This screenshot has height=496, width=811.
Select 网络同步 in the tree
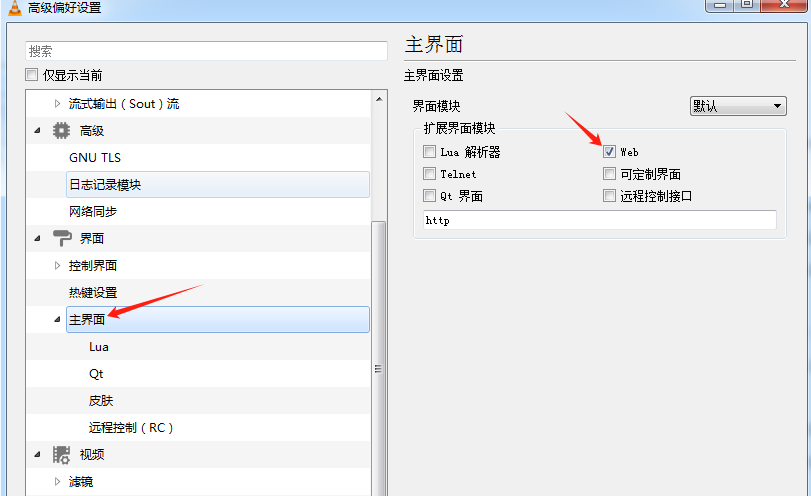(93, 212)
